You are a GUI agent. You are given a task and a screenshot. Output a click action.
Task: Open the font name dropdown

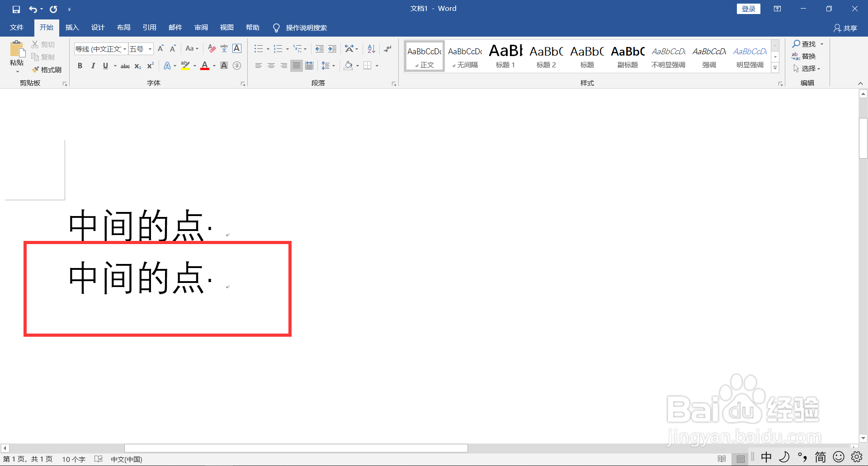[x=125, y=49]
